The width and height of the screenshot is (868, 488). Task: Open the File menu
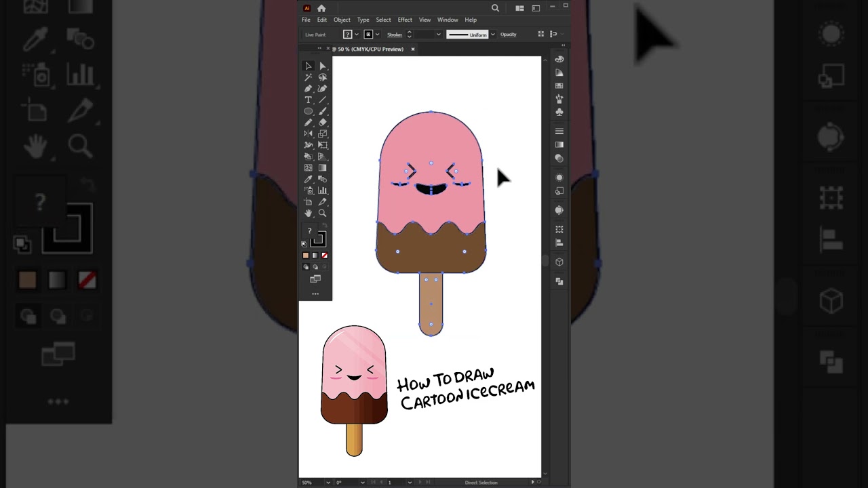307,20
